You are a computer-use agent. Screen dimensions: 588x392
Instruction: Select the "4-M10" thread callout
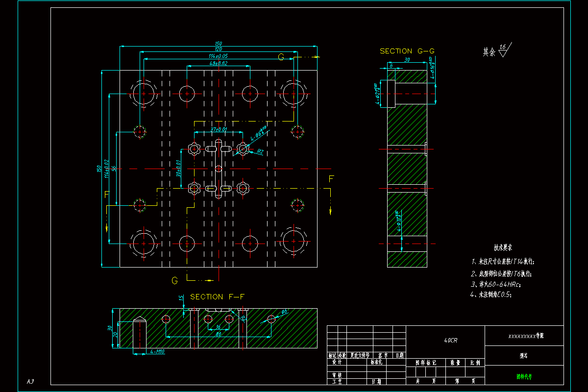point(157,351)
